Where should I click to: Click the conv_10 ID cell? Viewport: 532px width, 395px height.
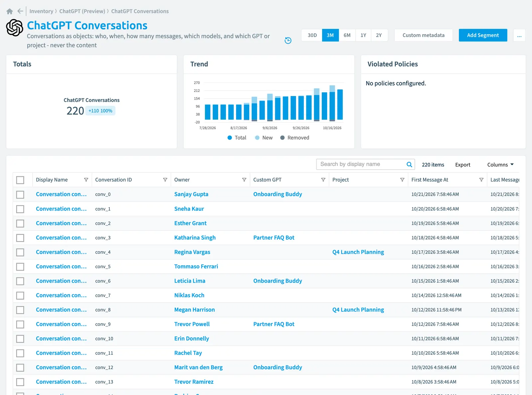[x=104, y=339]
